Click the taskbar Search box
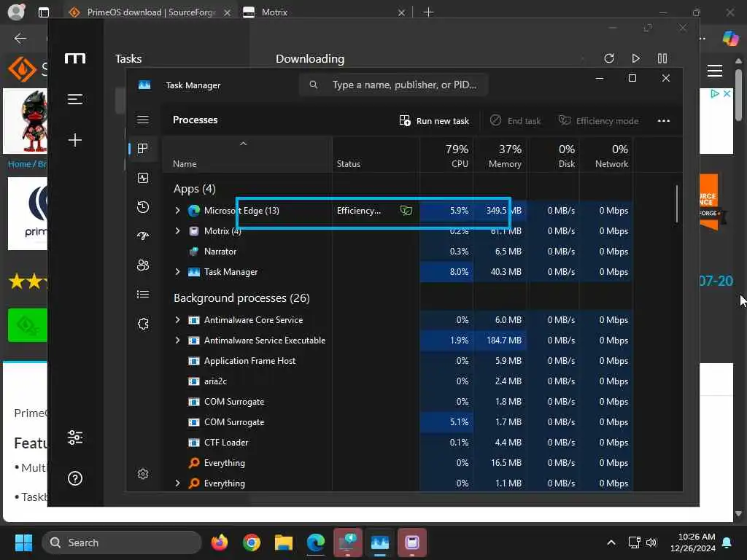The width and height of the screenshot is (747, 560). (122, 542)
